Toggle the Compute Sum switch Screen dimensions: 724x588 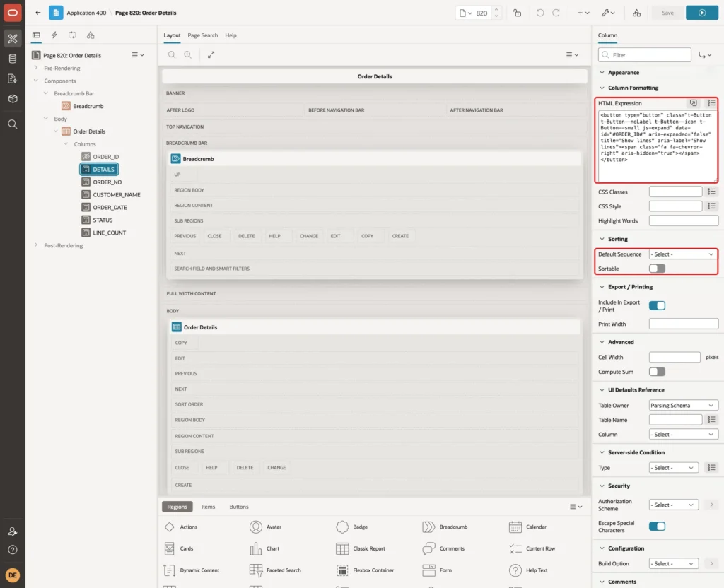pos(657,372)
